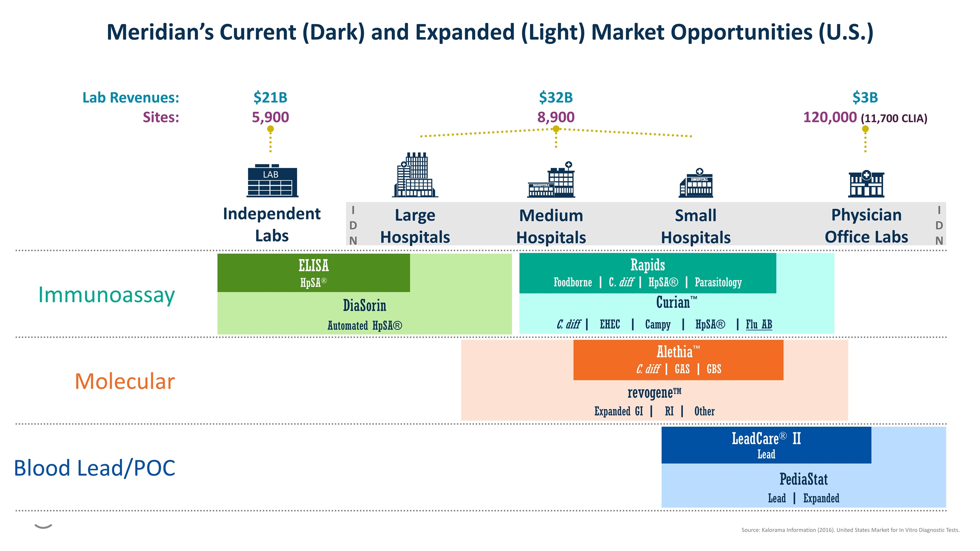Select the Small Hospitals heading
This screenshot has width=980, height=551.
[x=696, y=227]
